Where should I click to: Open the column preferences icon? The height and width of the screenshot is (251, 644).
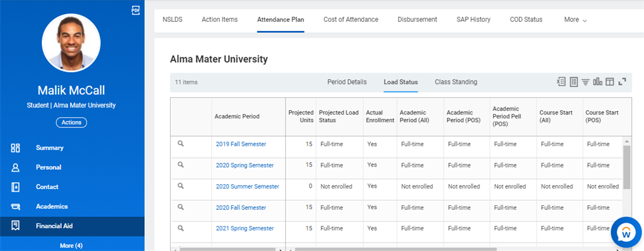point(609,82)
